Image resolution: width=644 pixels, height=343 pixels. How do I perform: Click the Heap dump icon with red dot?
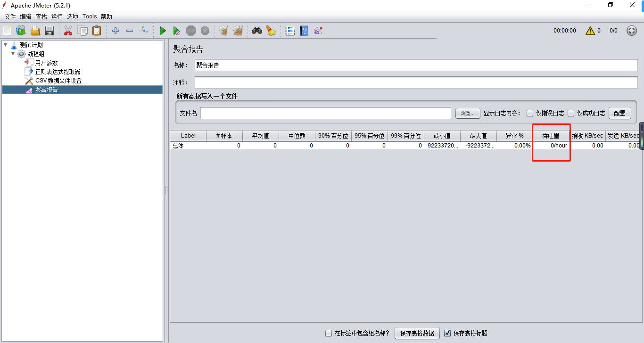coord(318,31)
